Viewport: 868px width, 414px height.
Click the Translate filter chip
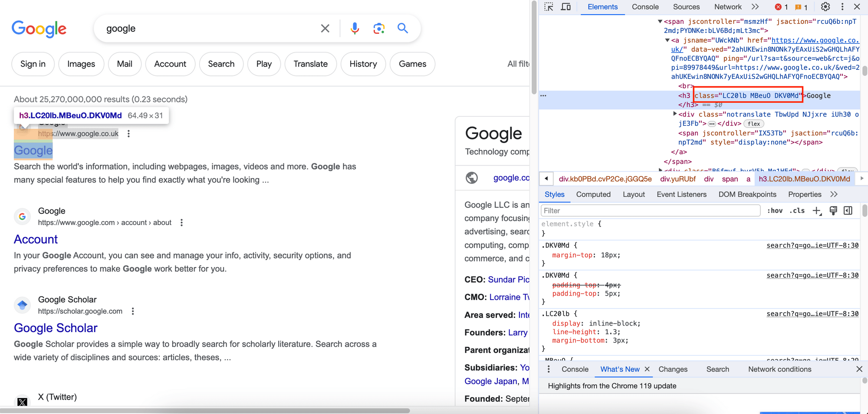(x=311, y=64)
